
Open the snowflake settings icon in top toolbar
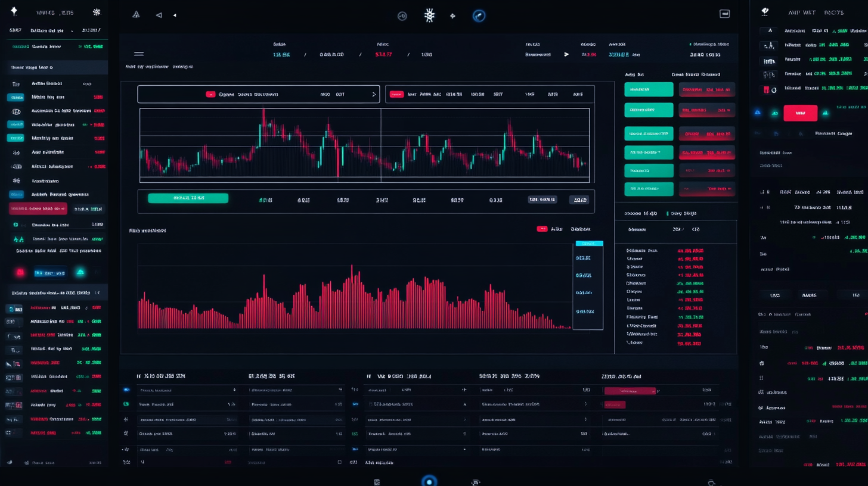pos(429,16)
